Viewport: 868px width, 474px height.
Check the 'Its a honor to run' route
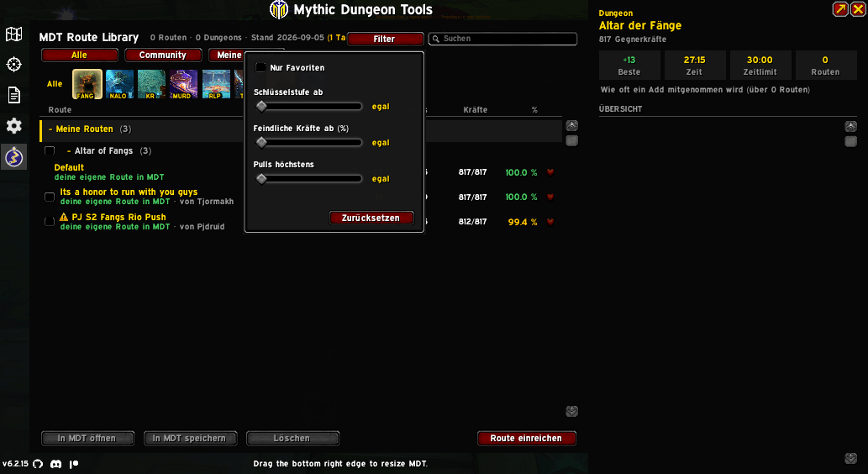coord(50,197)
